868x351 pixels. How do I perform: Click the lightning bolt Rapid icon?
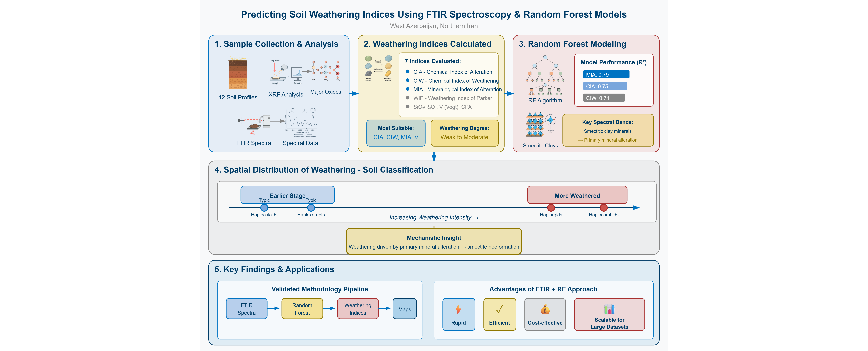(458, 309)
